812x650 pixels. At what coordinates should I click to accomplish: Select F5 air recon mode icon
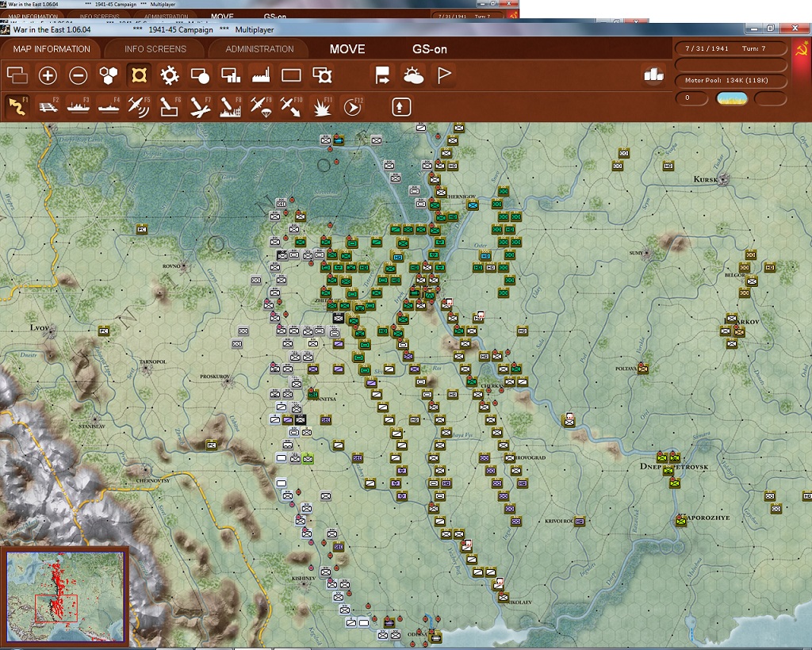pyautogui.click(x=139, y=106)
